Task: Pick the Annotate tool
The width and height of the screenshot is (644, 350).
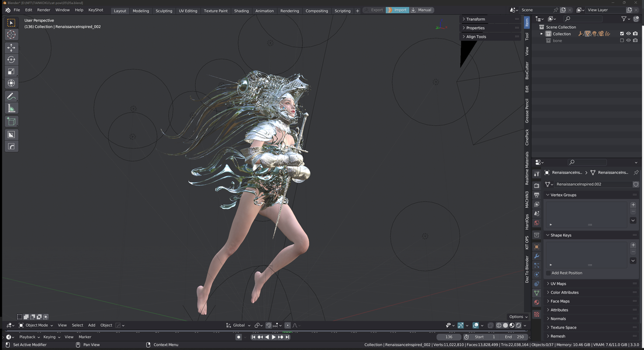Action: 11,96
